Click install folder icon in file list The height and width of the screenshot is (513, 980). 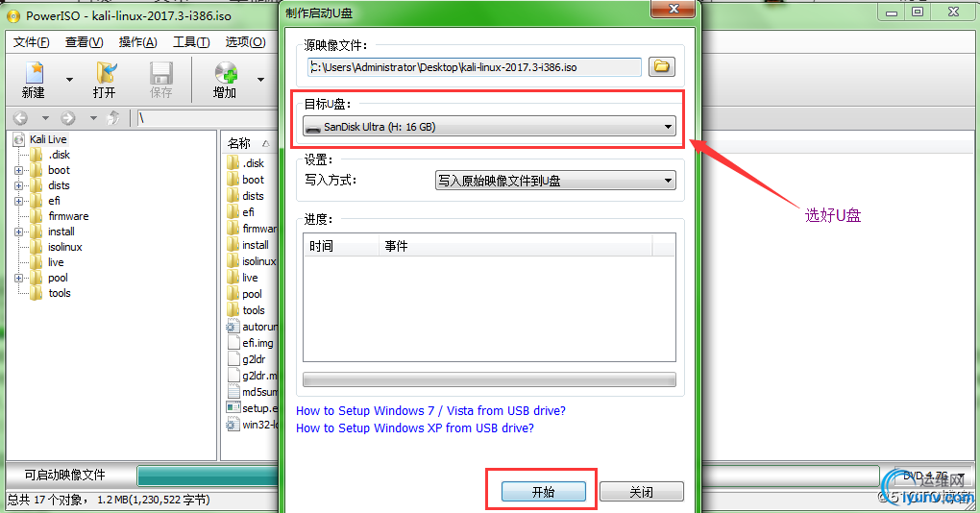(233, 245)
